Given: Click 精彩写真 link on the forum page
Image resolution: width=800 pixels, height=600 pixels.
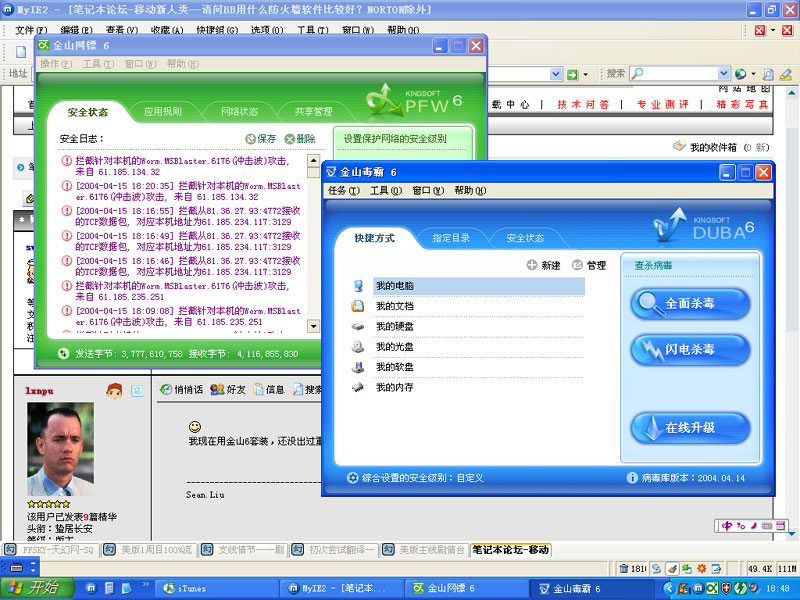Looking at the screenshot, I should pos(742,105).
